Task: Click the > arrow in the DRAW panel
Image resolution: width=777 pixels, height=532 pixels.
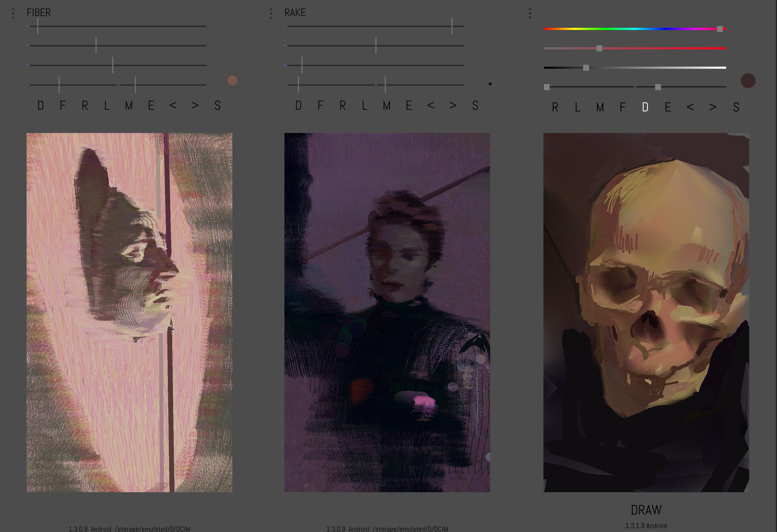Action: 713,107
